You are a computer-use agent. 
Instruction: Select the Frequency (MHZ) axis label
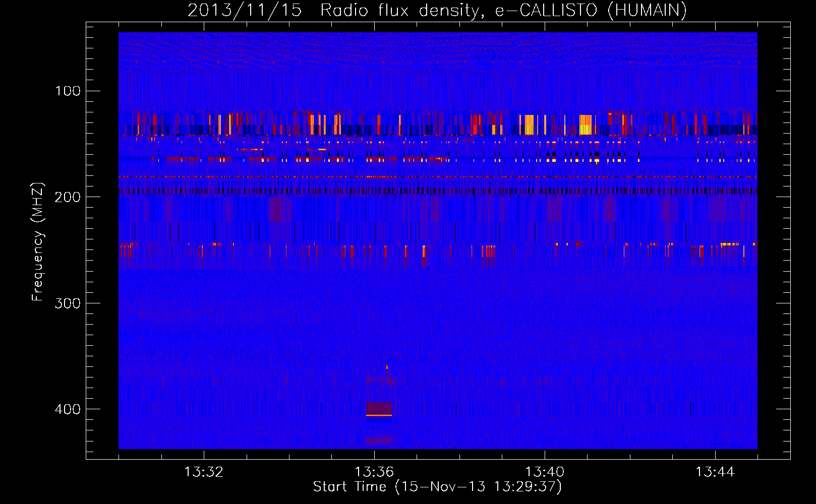click(38, 241)
